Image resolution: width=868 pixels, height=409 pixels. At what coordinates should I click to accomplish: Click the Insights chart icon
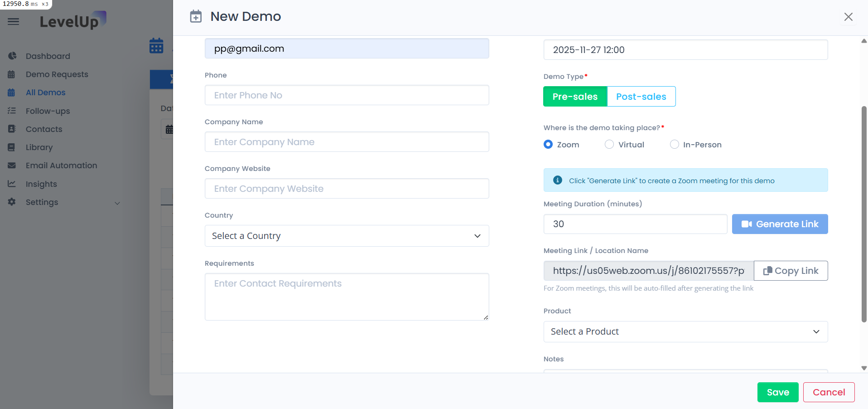12,184
